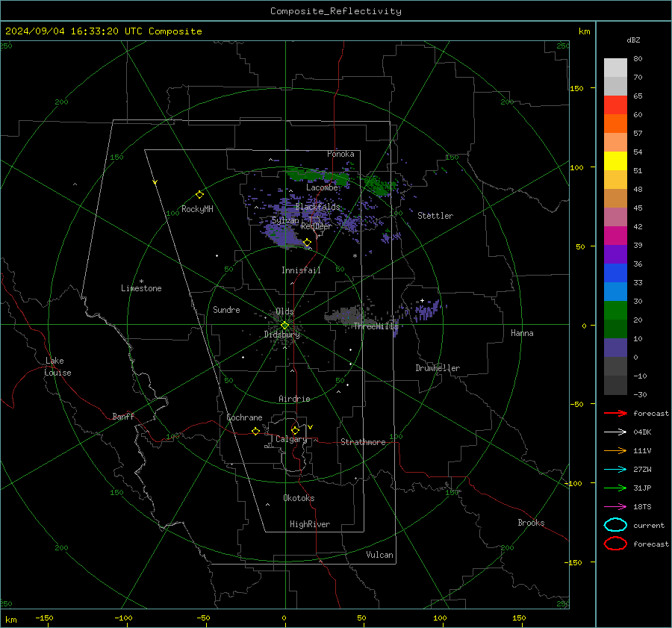Click the 42 dBZ pink color swatch

click(615, 217)
